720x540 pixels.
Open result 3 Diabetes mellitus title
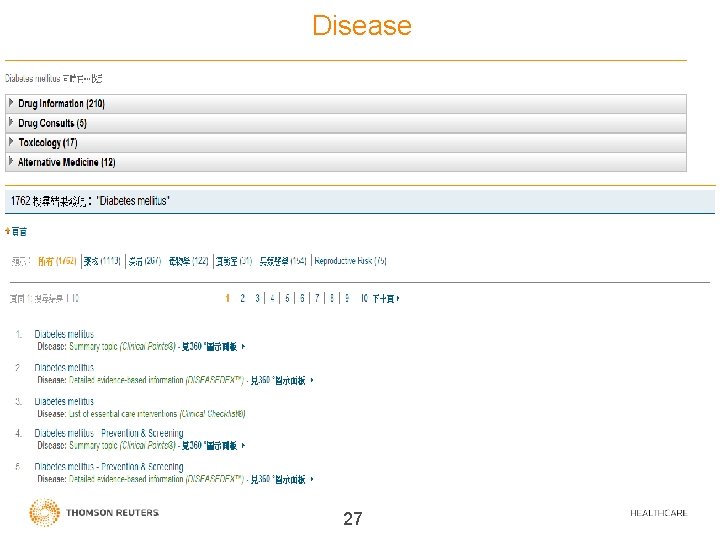pos(64,402)
